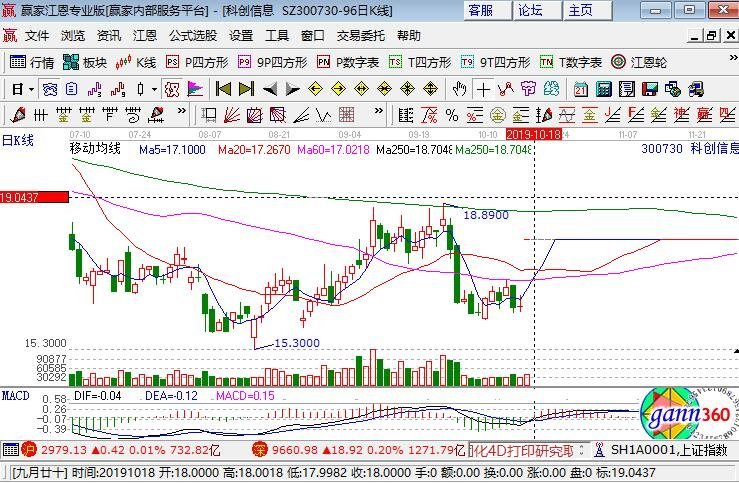
Task: Click the yellow diamond horizontal-expand icon
Action: [361, 89]
